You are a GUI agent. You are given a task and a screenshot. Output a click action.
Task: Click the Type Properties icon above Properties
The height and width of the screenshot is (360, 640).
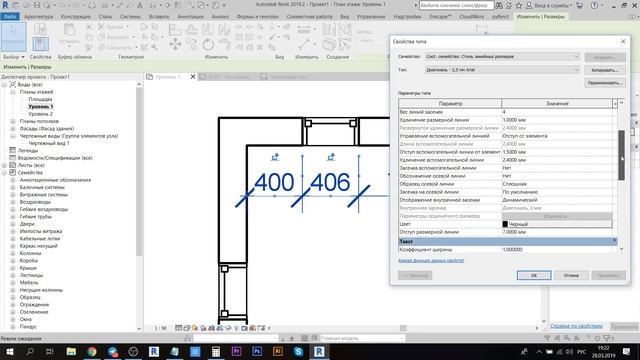pyautogui.click(x=40, y=29)
